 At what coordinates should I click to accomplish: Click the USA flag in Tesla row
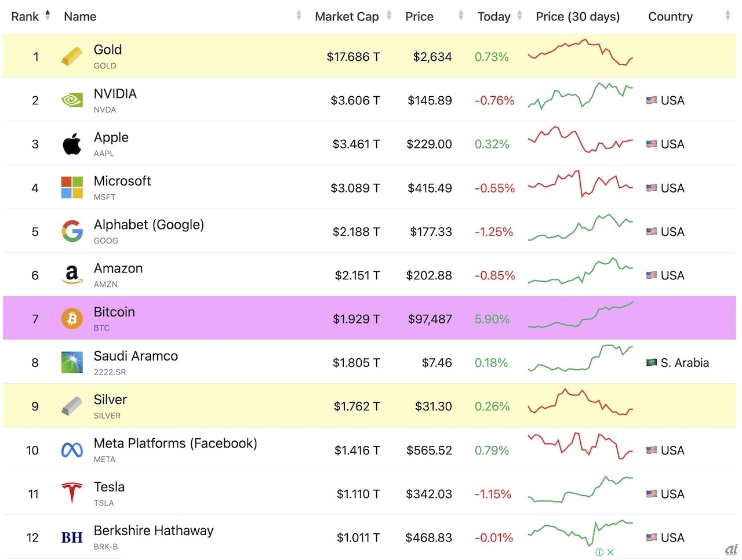coord(652,494)
